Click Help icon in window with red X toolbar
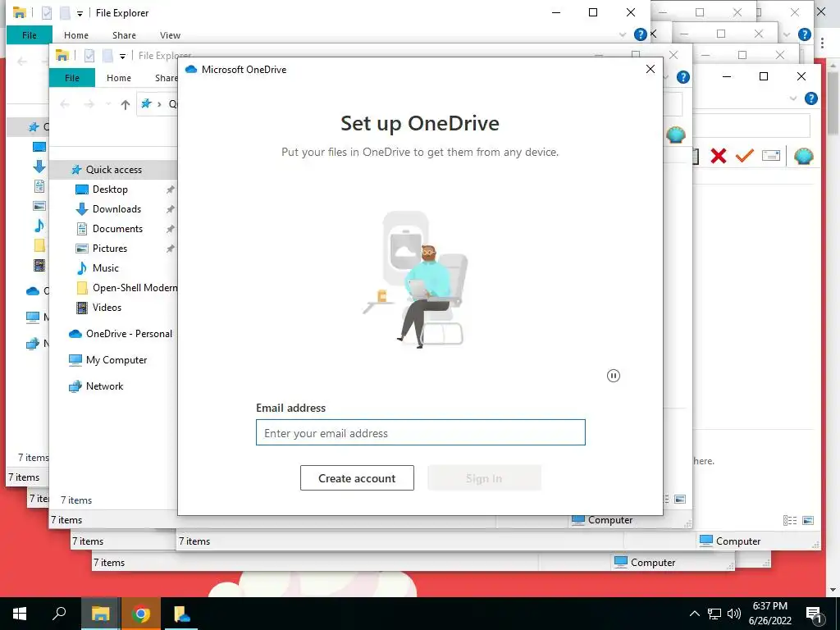This screenshot has height=630, width=840. (x=811, y=98)
